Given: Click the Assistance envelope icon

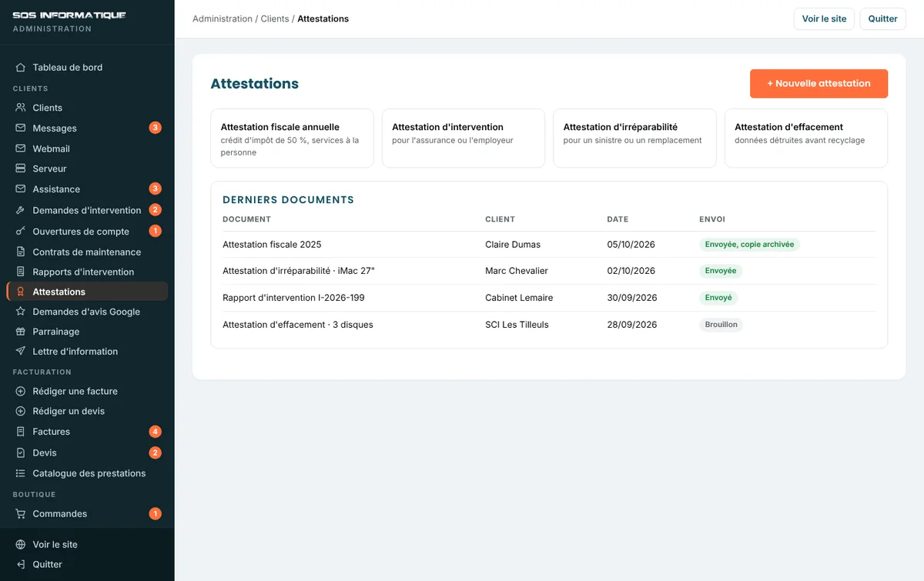Looking at the screenshot, I should click(x=21, y=189).
